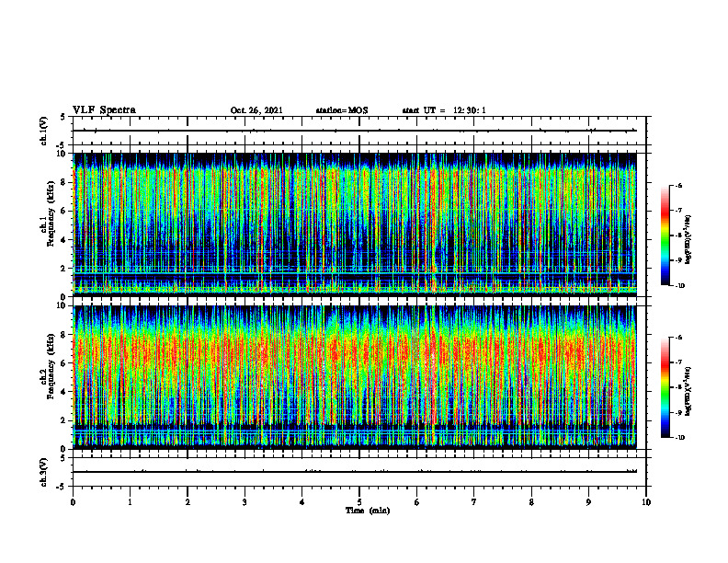Click the 'ch.3(V)' bottom axis label

(x=44, y=472)
